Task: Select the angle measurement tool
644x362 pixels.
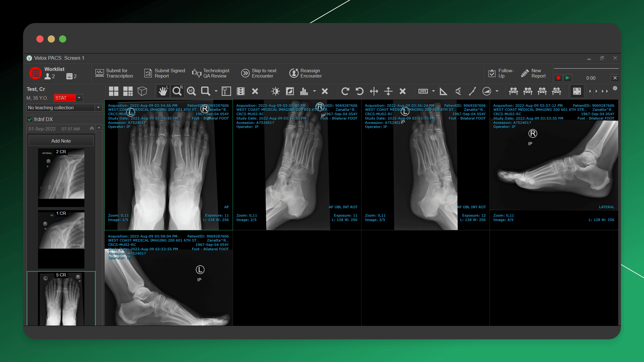Action: click(443, 91)
